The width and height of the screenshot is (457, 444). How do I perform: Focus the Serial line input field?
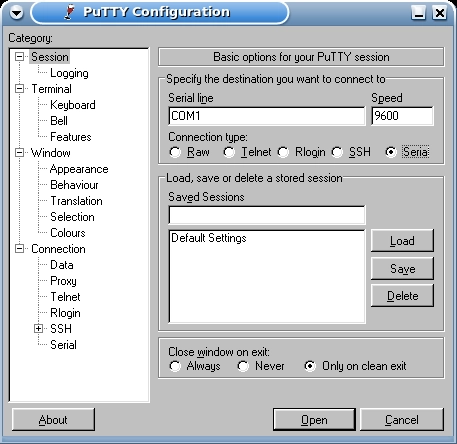267,116
